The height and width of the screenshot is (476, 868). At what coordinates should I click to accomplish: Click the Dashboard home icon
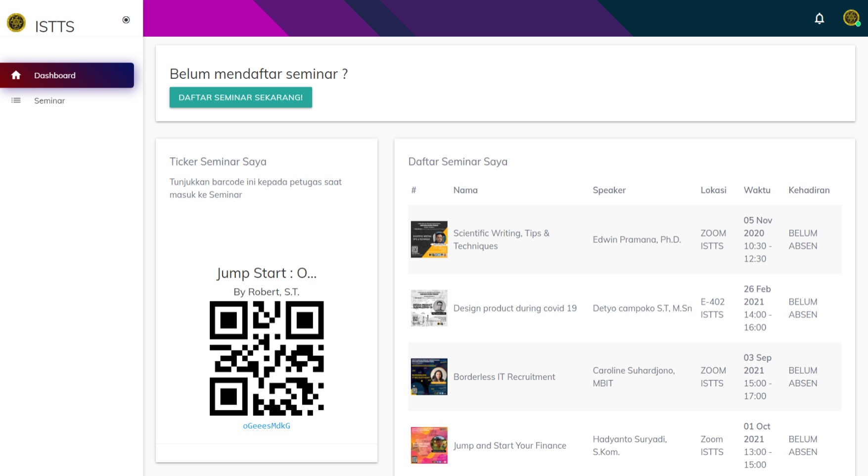(x=16, y=75)
